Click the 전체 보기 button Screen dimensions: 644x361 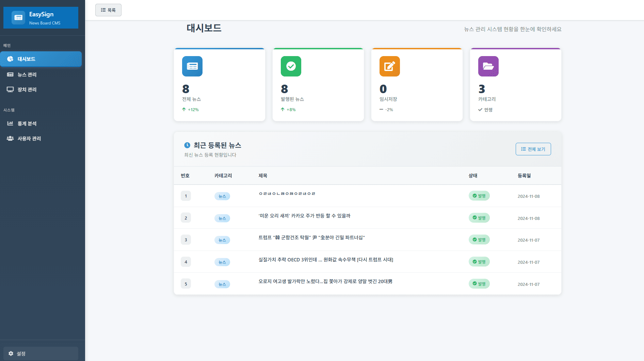[533, 149]
